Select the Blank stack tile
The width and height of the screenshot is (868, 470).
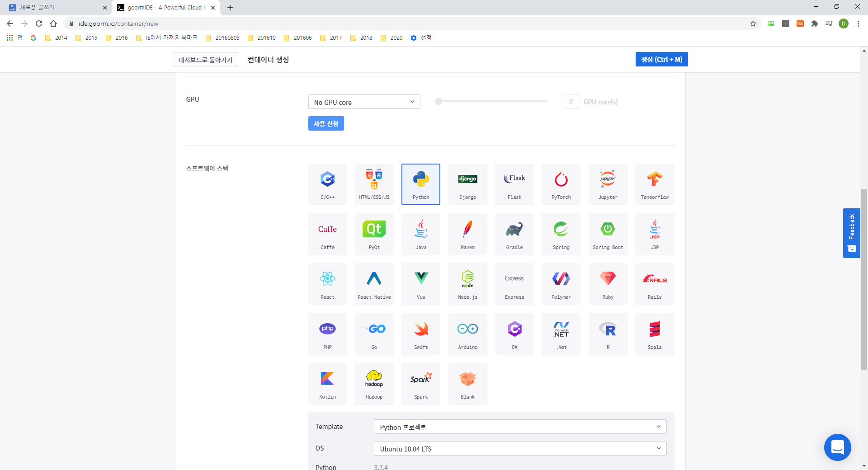(468, 384)
